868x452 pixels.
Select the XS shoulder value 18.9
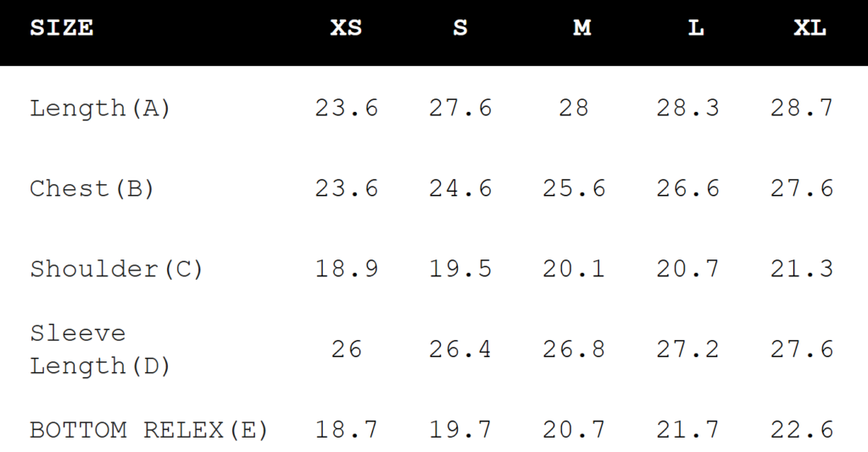point(347,269)
